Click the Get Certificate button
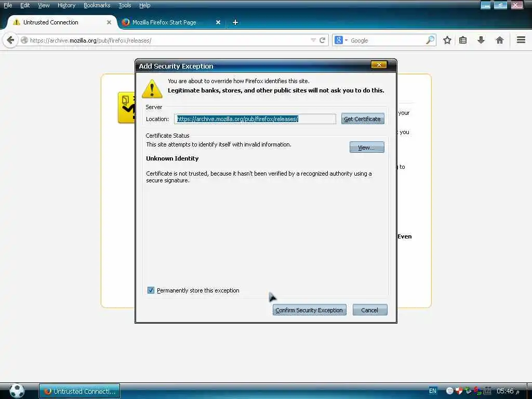532x399 pixels. pyautogui.click(x=363, y=119)
